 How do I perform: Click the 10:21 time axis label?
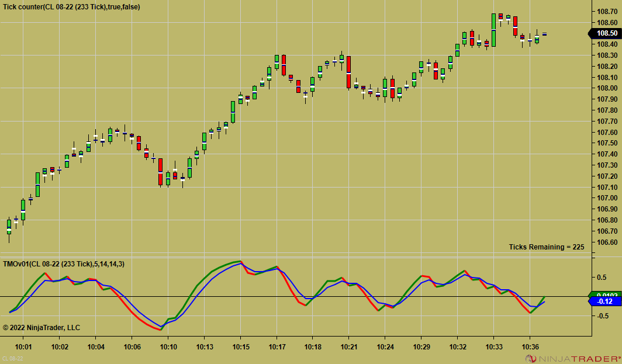tap(349, 347)
